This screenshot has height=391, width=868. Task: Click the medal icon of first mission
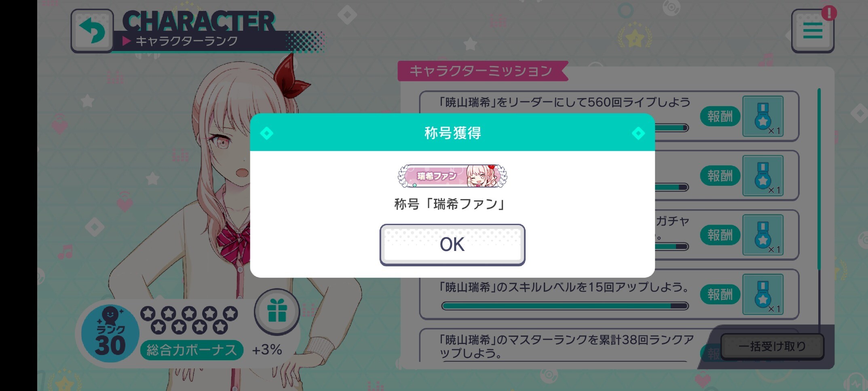coord(763,116)
